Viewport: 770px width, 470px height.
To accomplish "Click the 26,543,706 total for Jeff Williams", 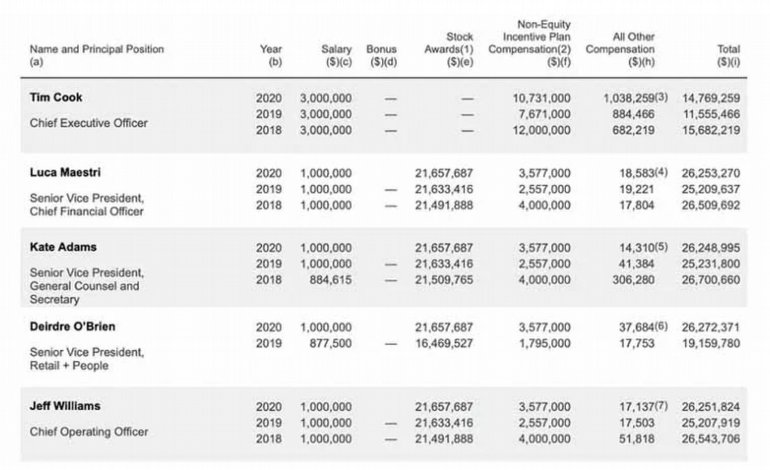I will pyautogui.click(x=710, y=440).
